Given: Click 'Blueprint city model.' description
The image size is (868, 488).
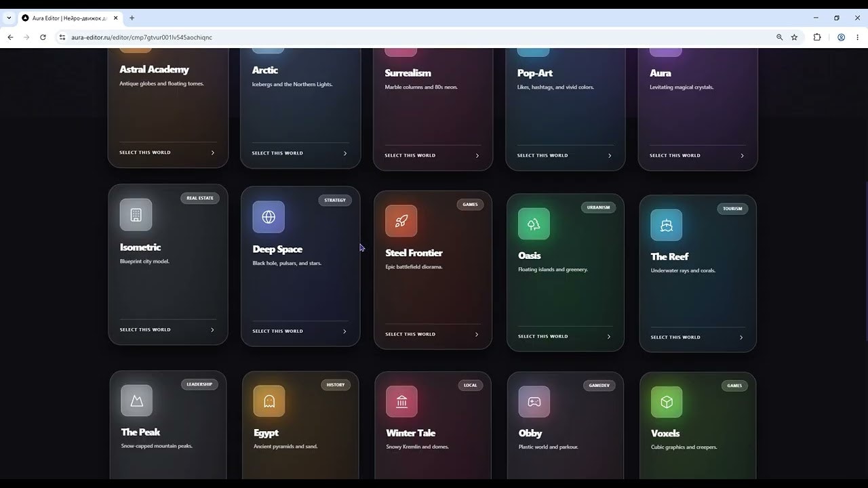Looking at the screenshot, I should click(144, 262).
